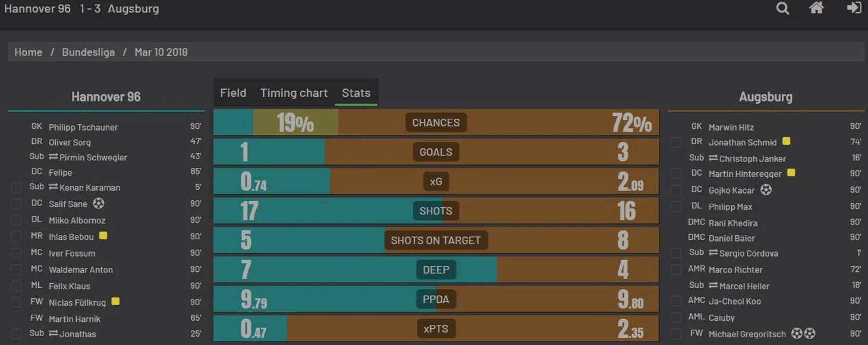Click the goal ball icon beside Gojko Kacar
This screenshot has width=868, height=345.
pos(766,189)
